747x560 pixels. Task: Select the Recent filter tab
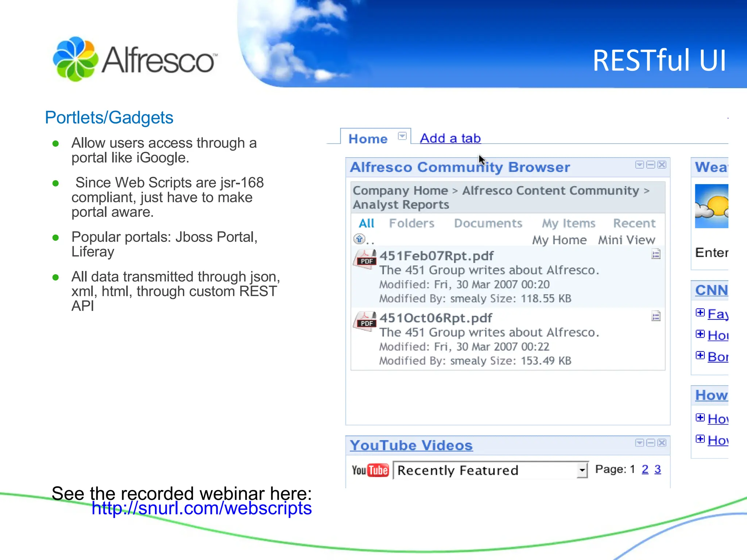(634, 223)
